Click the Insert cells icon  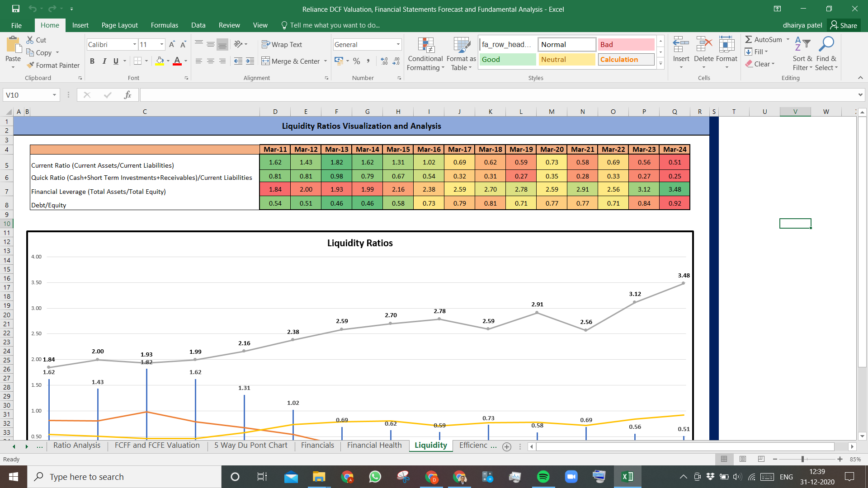click(x=681, y=45)
